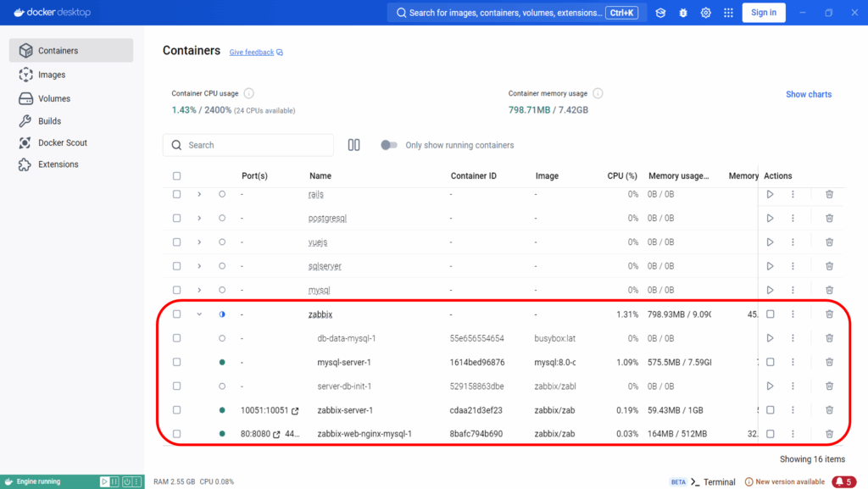Click New version available notice
This screenshot has width=868, height=489.
[784, 482]
